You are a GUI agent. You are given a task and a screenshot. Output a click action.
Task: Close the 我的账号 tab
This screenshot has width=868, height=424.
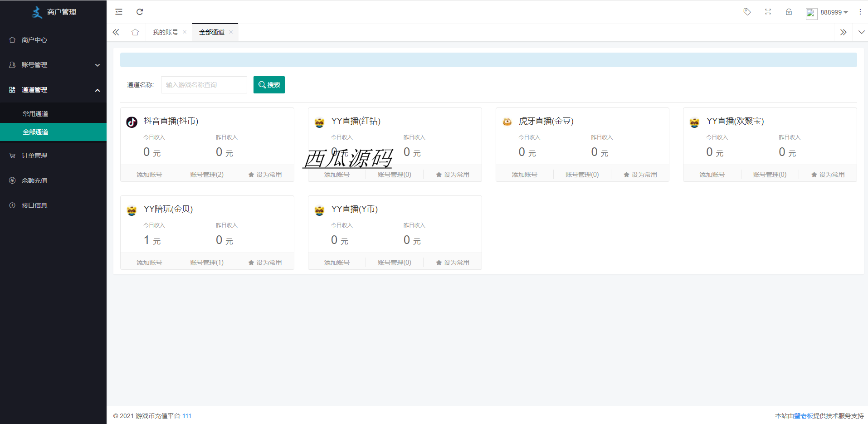185,32
